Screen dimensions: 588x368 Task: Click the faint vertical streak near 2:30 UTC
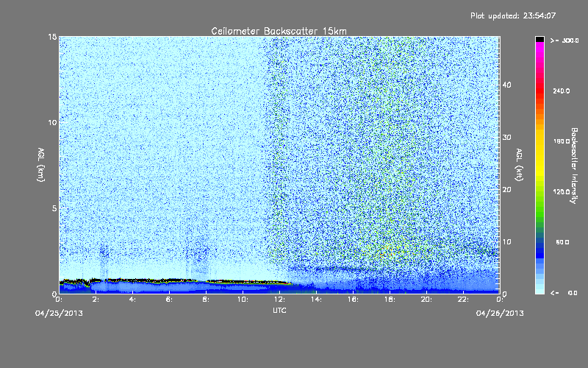(104, 263)
